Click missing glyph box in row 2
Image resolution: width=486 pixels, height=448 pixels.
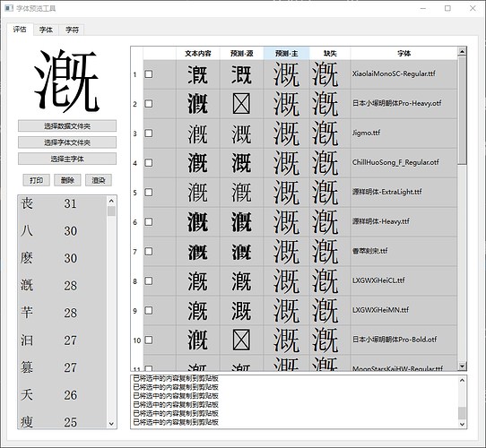click(241, 104)
